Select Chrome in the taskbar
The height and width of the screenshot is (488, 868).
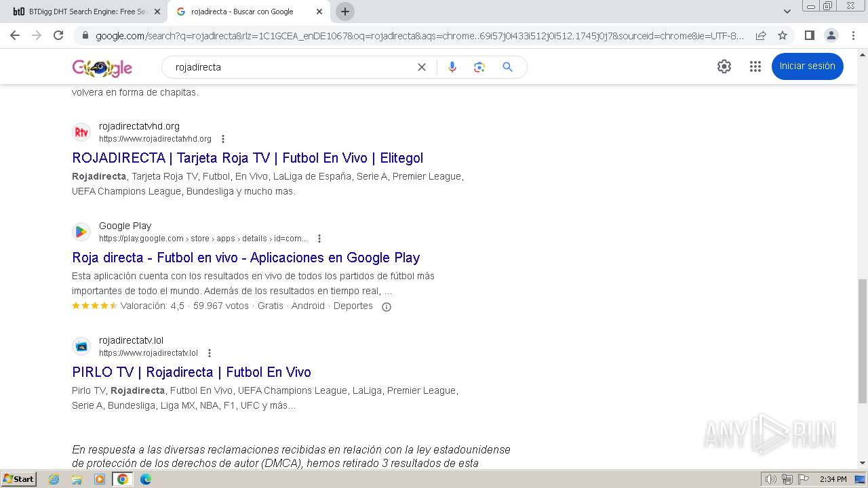coord(122,479)
